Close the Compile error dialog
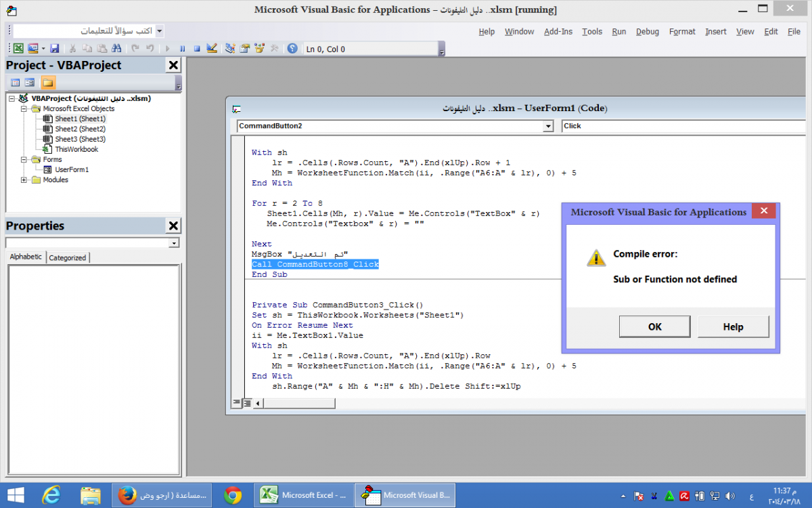 coord(764,211)
